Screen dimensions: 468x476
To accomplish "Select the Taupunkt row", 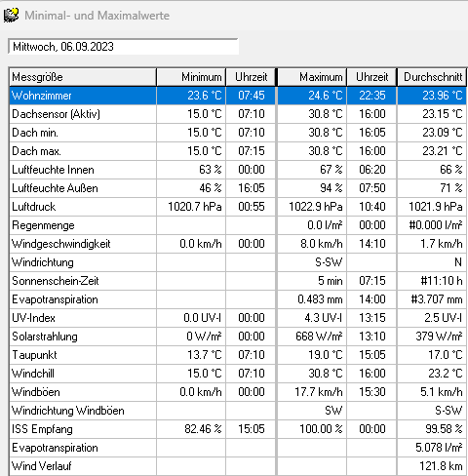I will [x=238, y=355].
